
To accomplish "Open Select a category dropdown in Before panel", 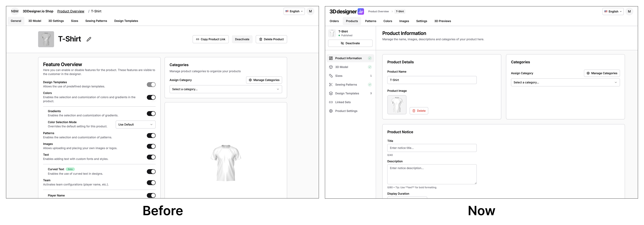I will [226, 89].
